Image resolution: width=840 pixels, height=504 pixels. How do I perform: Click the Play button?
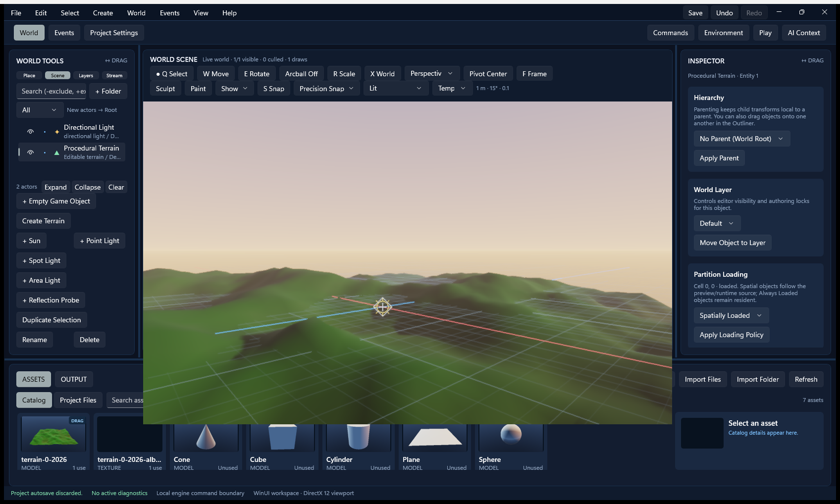[765, 33]
